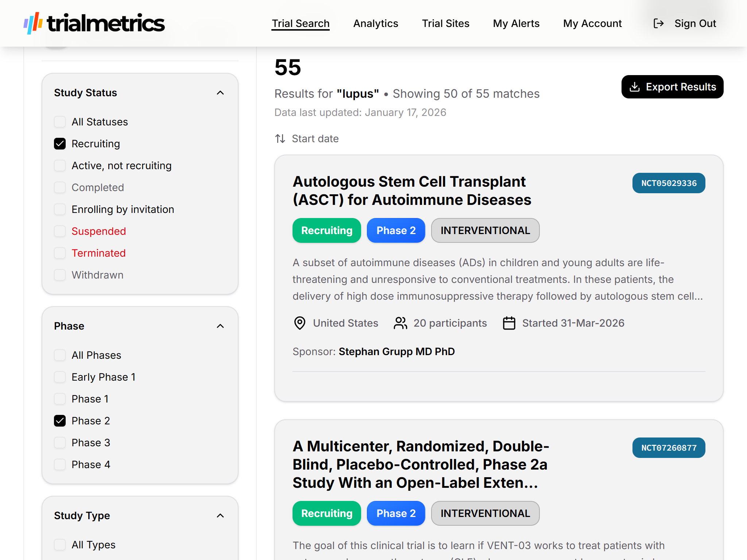Check the Early Phase 1 checkbox
The image size is (747, 560).
pos(60,377)
